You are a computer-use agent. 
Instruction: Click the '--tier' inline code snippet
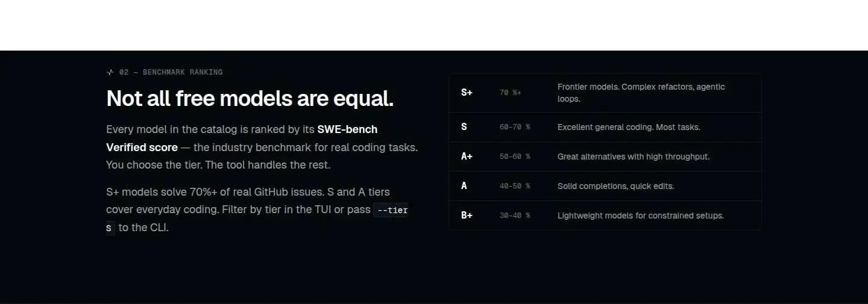click(392, 210)
